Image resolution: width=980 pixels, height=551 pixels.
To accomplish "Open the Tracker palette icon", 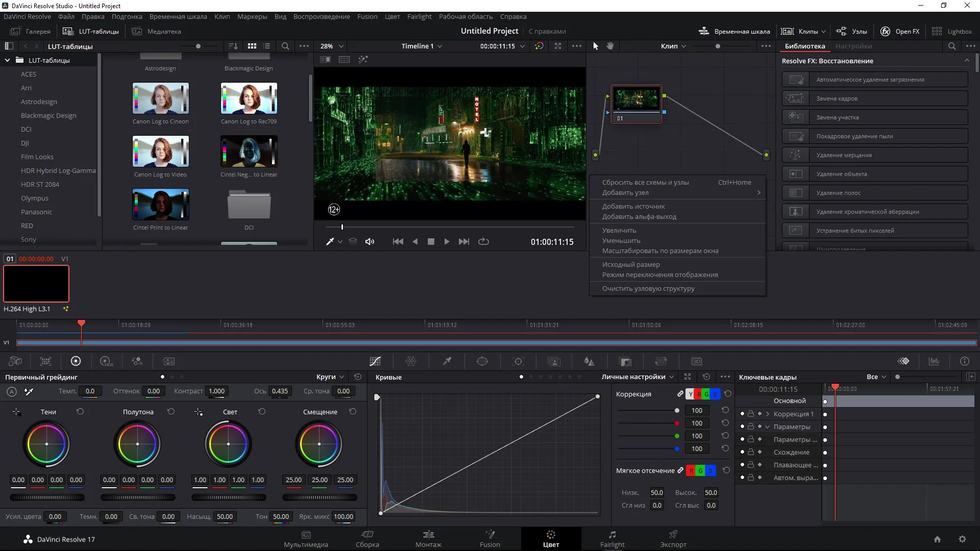I will [518, 361].
